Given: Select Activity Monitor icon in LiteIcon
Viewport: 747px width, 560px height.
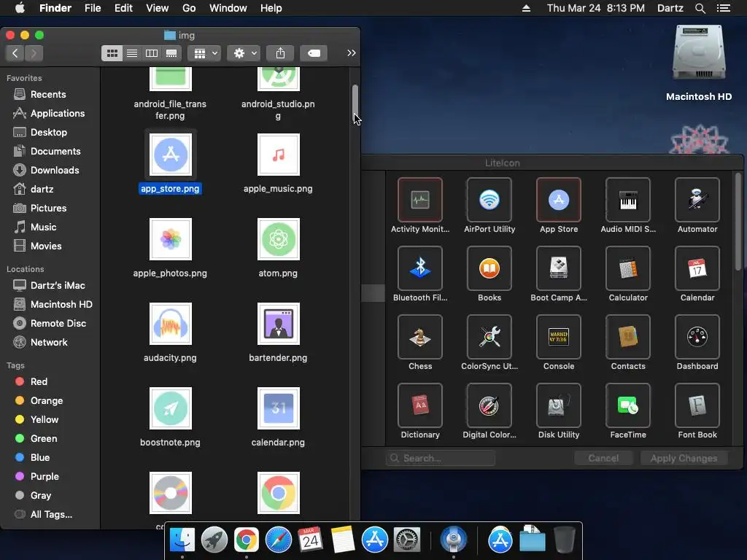Looking at the screenshot, I should pos(419,200).
